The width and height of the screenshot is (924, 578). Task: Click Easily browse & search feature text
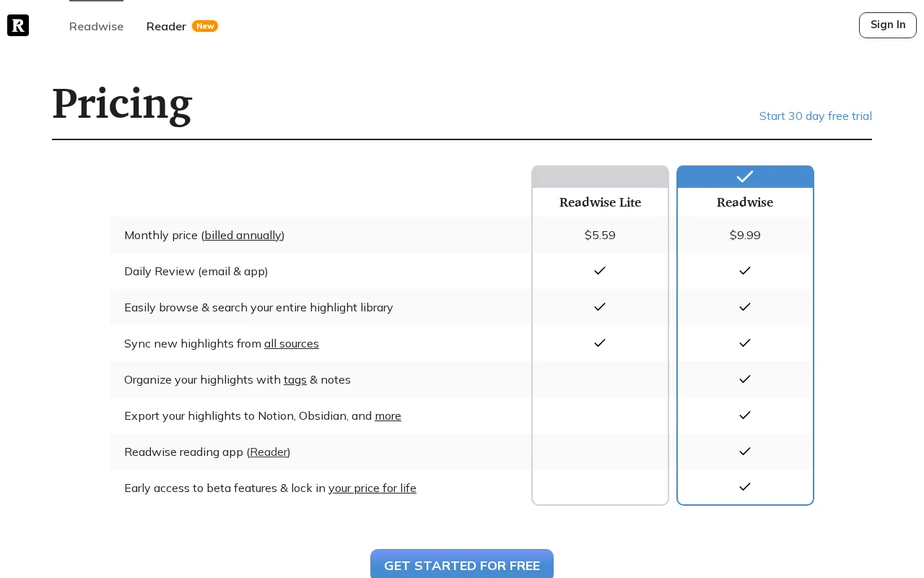click(x=258, y=308)
